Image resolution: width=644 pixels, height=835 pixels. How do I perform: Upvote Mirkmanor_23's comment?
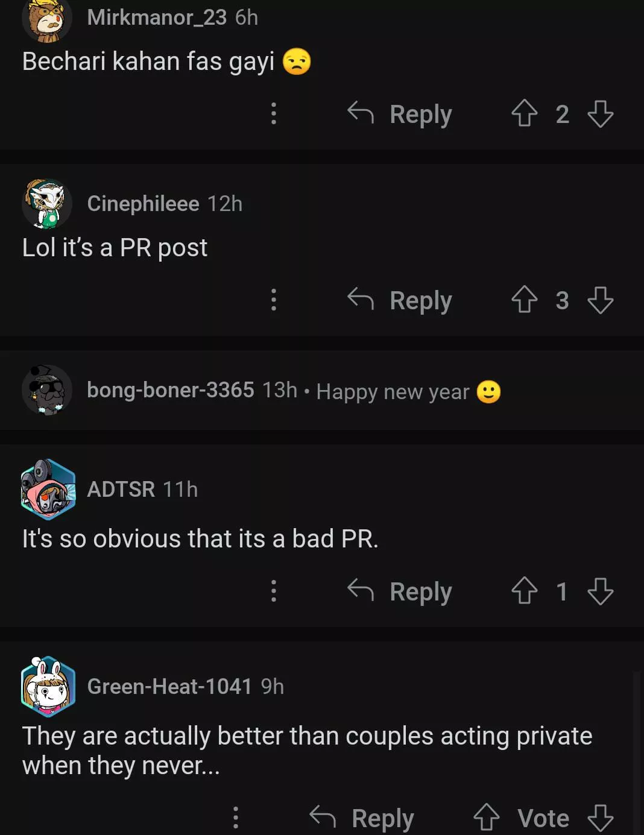coord(524,113)
